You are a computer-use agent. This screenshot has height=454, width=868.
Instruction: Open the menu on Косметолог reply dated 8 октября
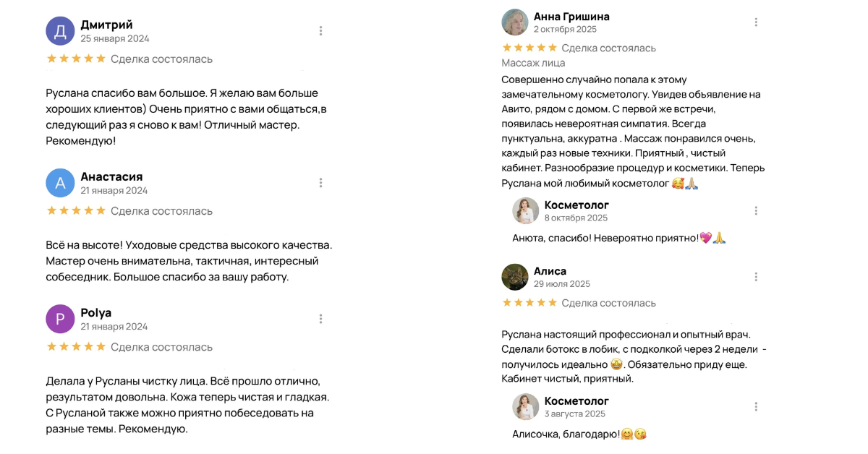756,211
